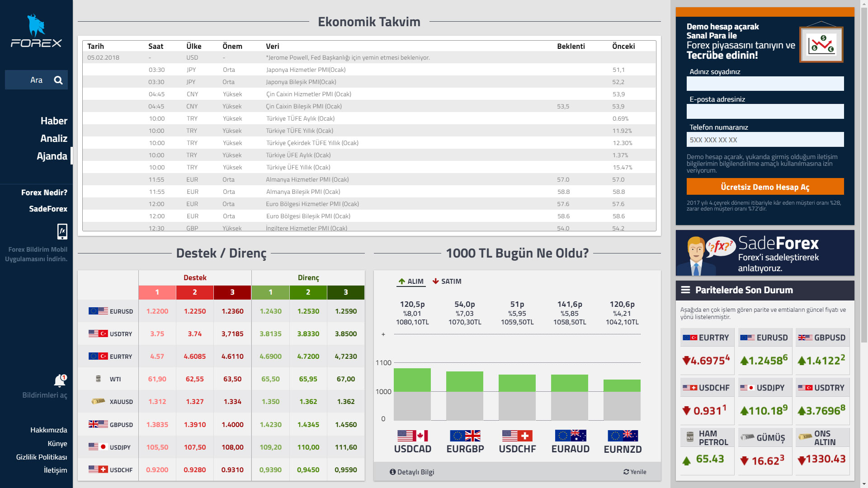
Task: Click the notification bell icon
Action: tap(60, 380)
